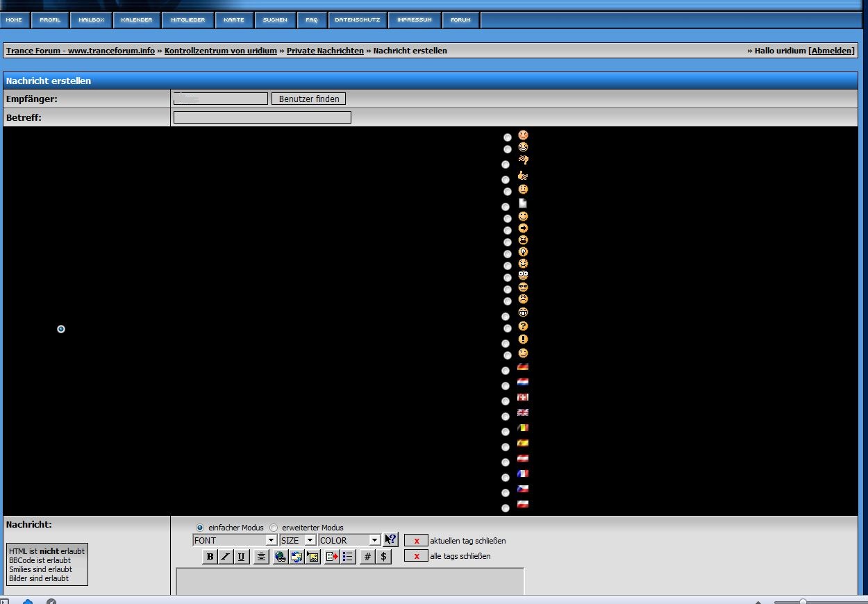Go to the KALENDER menu item
Screen dimensions: 868x604
(x=136, y=20)
